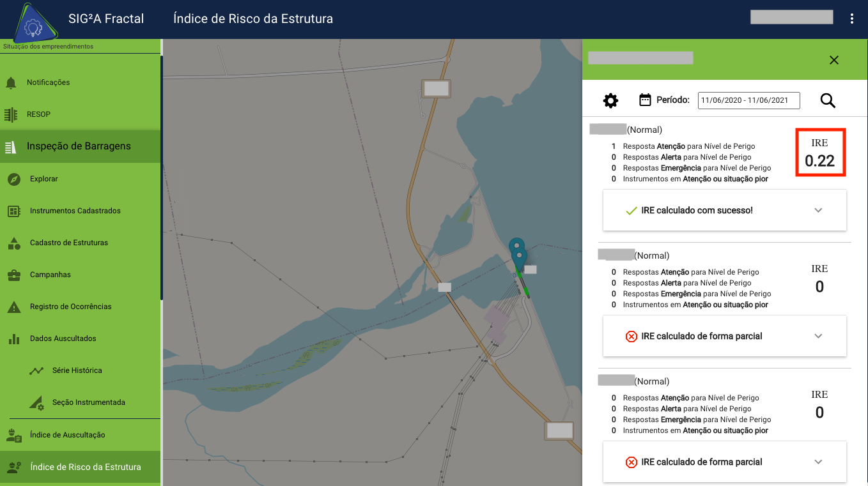Click 'Situação dos empreendimentos' label

click(48, 47)
